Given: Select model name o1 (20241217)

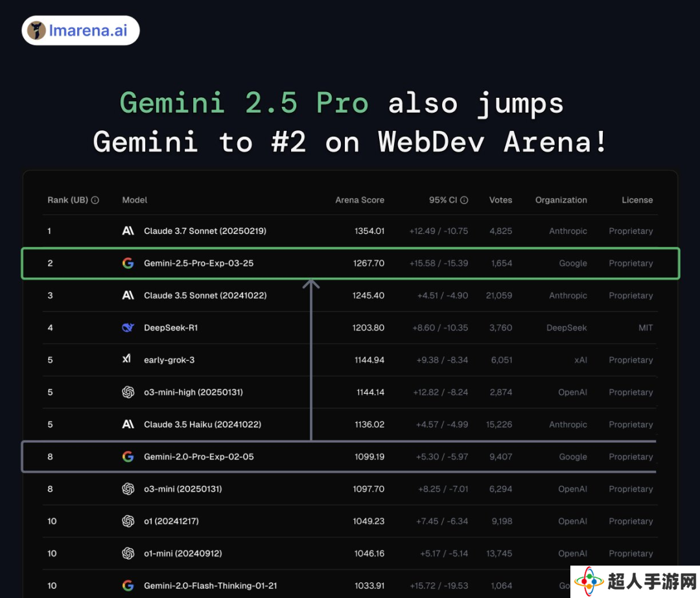Looking at the screenshot, I should [171, 521].
